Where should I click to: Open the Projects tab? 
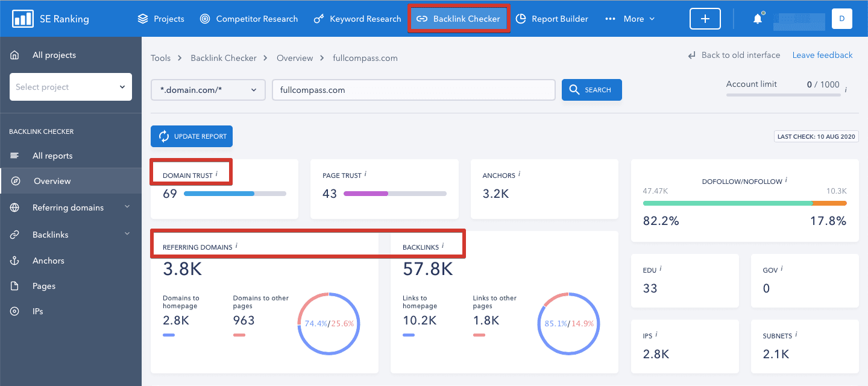[x=160, y=19]
